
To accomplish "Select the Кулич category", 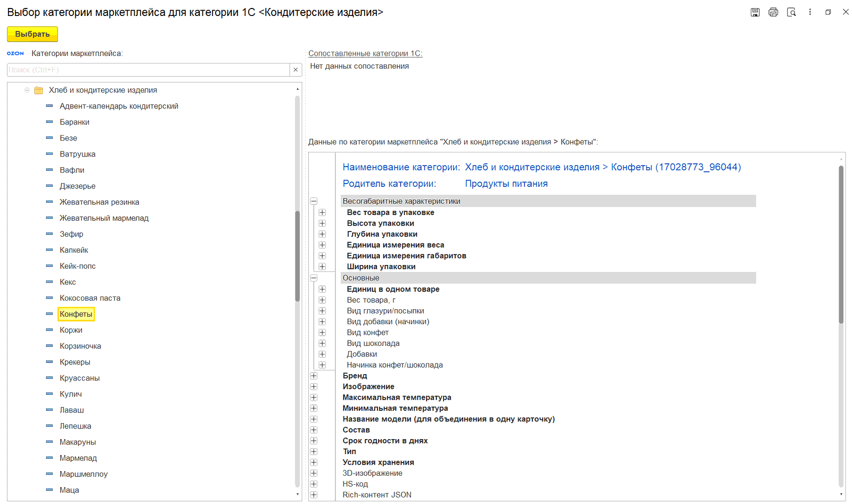I will [x=71, y=394].
